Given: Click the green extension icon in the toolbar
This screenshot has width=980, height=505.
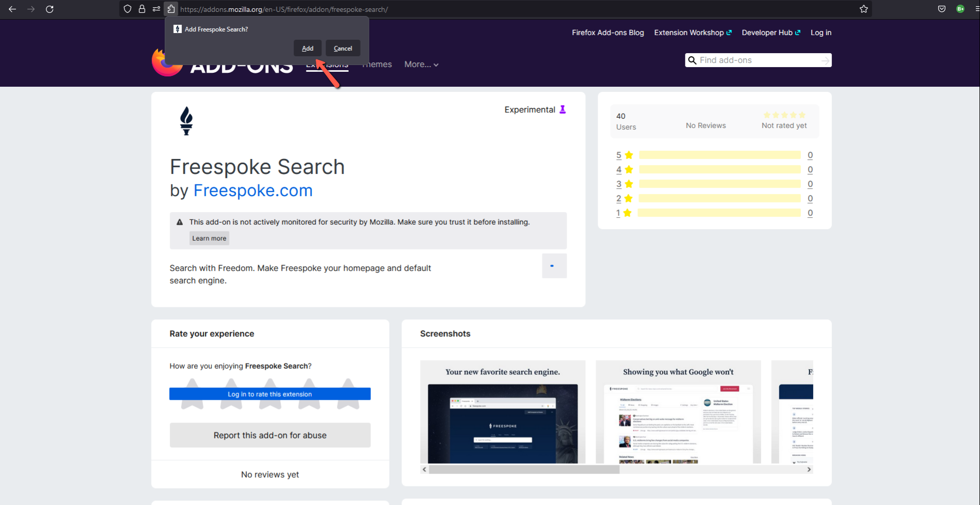Looking at the screenshot, I should point(960,9).
